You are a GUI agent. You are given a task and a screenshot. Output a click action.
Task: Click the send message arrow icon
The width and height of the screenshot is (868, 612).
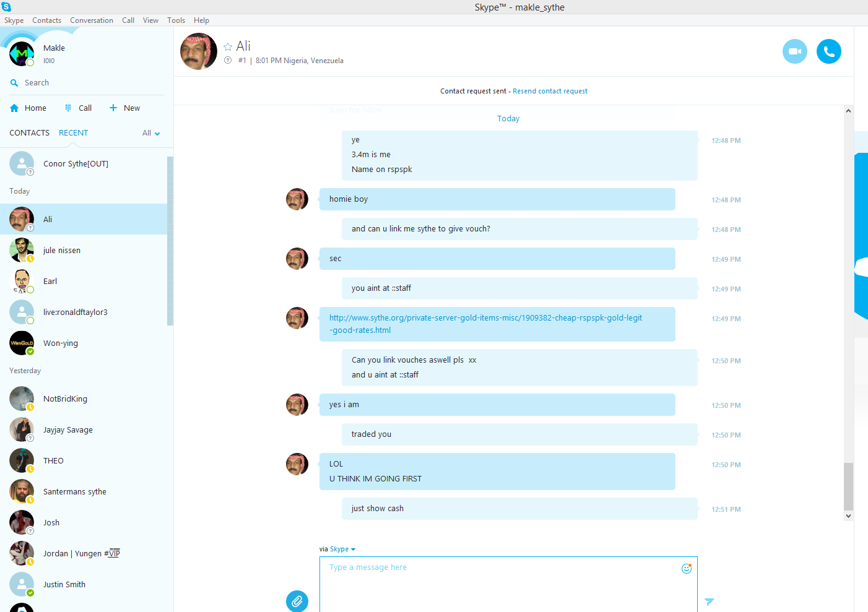point(710,601)
